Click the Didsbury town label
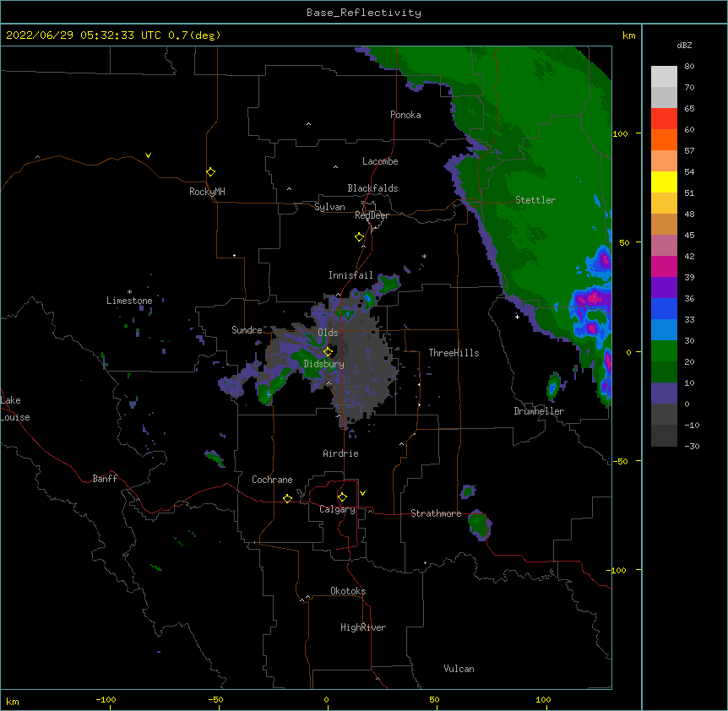 click(324, 364)
